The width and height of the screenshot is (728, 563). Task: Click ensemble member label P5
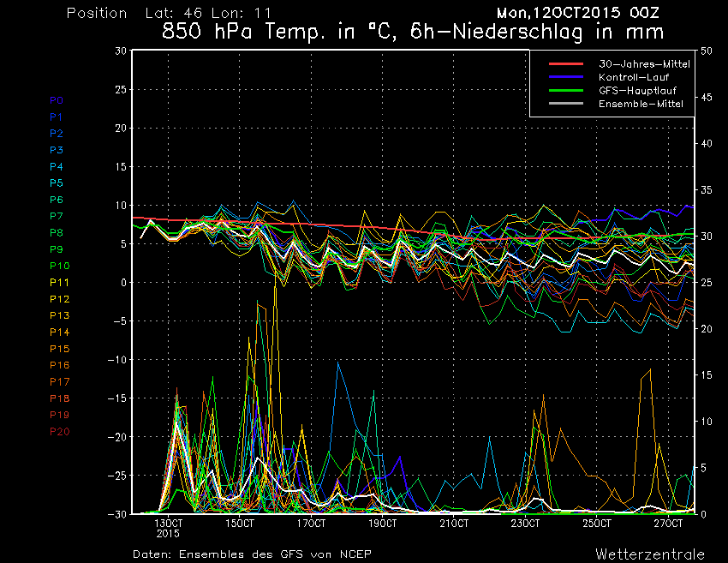(57, 183)
